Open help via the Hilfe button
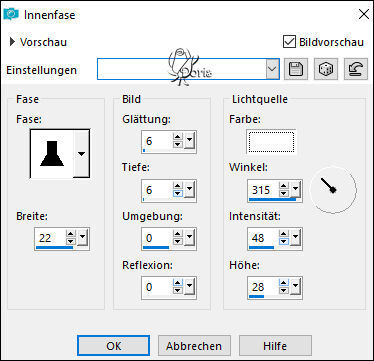The height and width of the screenshot is (361, 374). 275,346
